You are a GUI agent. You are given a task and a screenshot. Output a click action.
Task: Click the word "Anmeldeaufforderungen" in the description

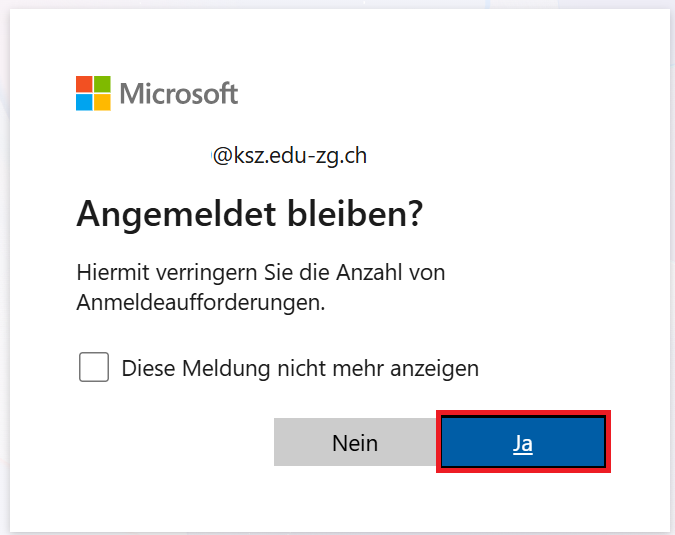(x=200, y=302)
